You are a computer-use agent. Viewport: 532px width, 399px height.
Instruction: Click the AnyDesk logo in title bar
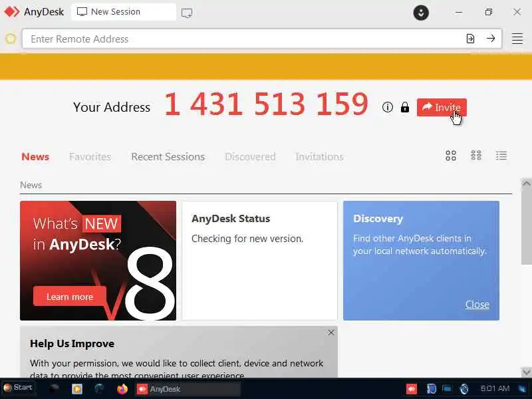pos(11,12)
